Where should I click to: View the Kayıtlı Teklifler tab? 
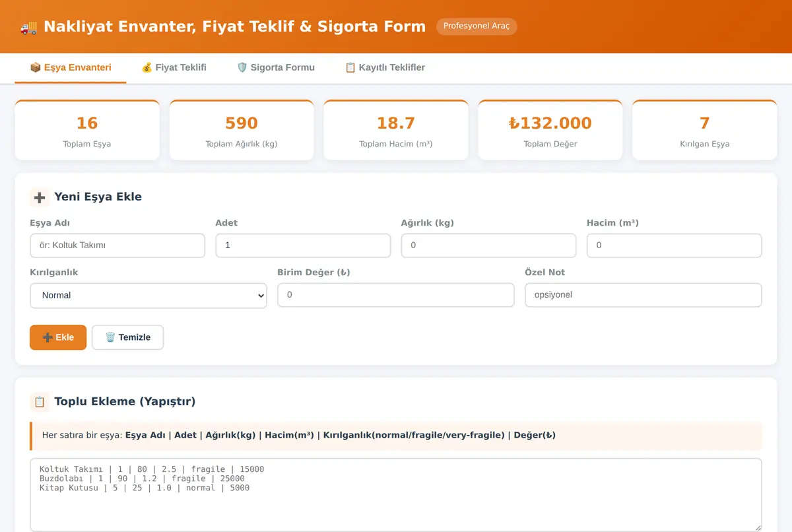(x=385, y=67)
